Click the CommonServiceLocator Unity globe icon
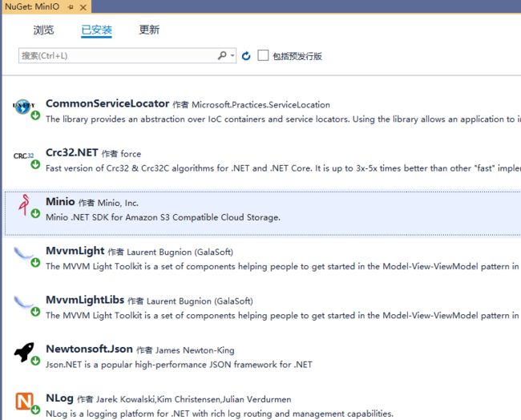 tap(22, 107)
